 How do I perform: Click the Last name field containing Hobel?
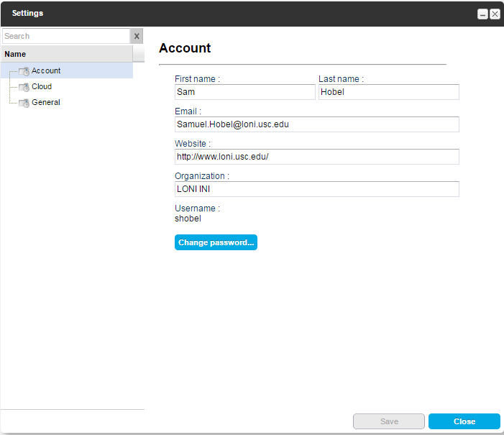389,92
